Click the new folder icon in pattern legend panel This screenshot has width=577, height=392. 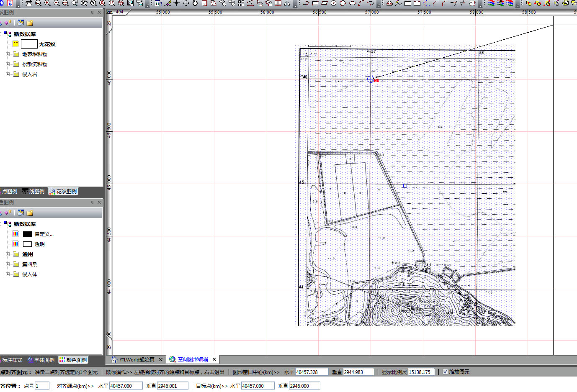30,23
